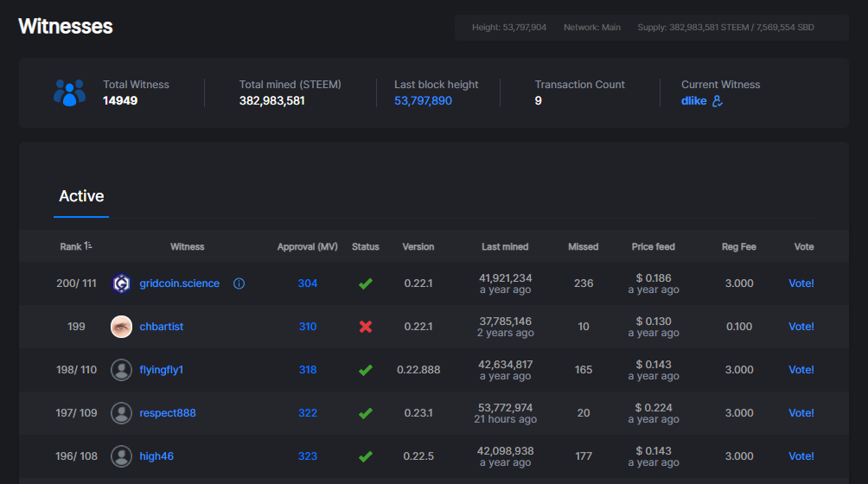
Task: Select the Active tab
Action: (81, 196)
